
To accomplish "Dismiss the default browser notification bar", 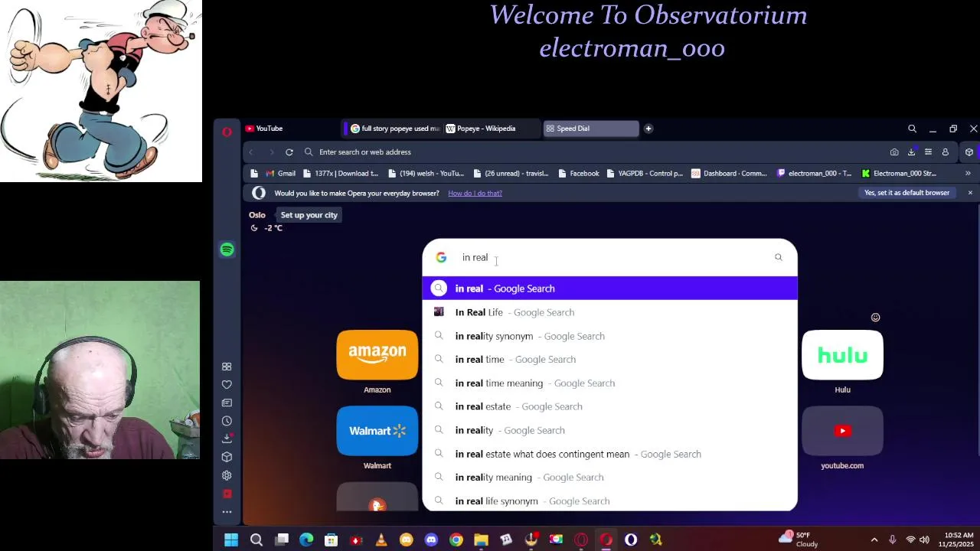I will point(970,193).
